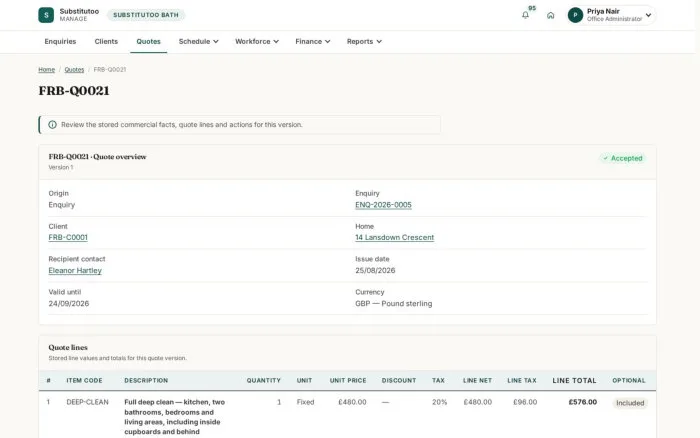Click the Full deep clean description text

[175, 417]
